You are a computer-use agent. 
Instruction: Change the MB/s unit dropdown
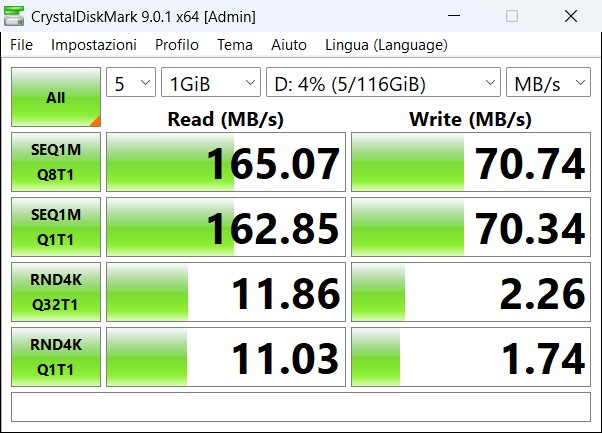click(548, 82)
